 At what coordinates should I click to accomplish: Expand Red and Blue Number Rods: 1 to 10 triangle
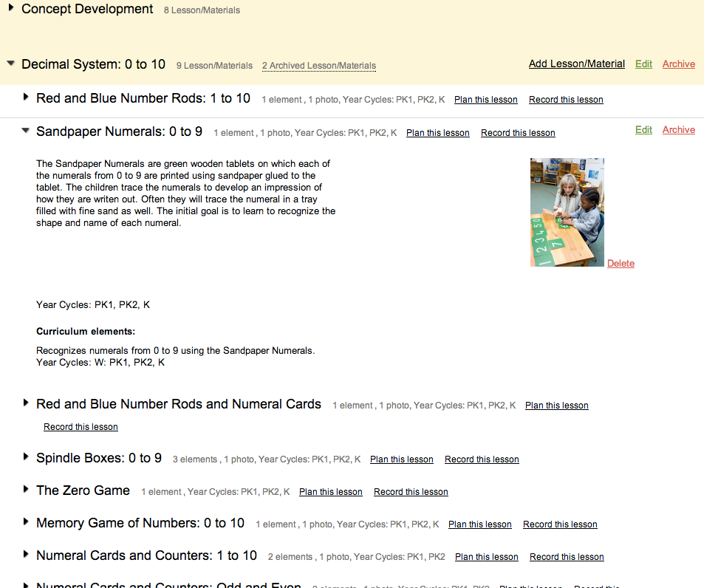(26, 97)
